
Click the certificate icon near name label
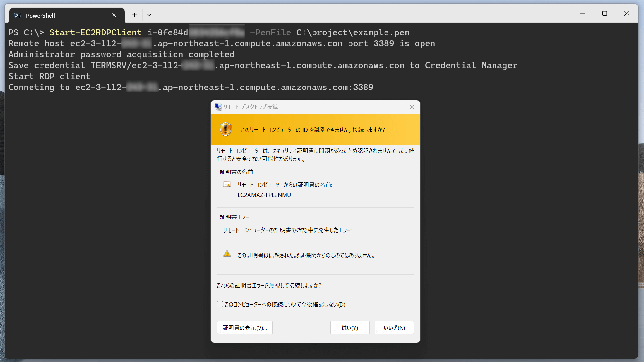pos(227,184)
